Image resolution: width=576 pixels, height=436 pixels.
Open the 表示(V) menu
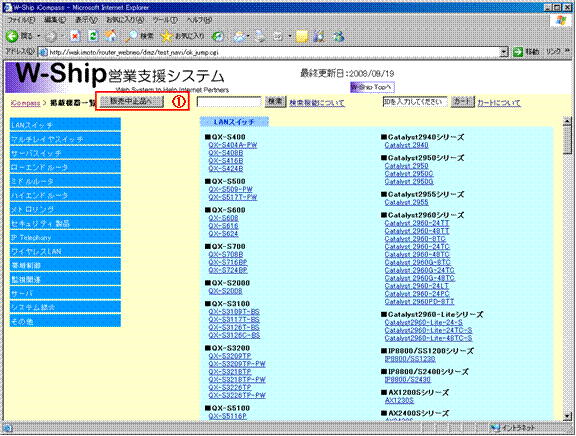86,20
